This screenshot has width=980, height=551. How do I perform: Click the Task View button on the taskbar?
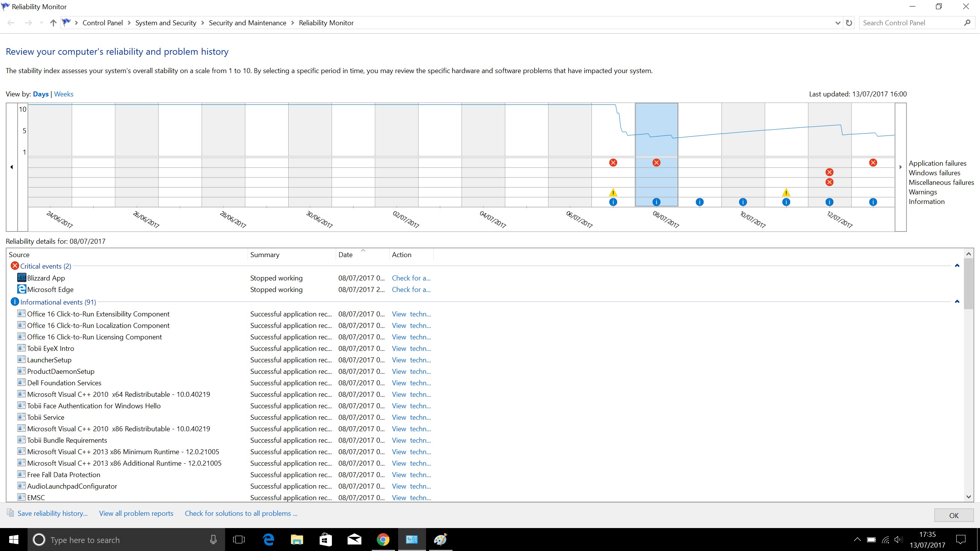[239, 540]
